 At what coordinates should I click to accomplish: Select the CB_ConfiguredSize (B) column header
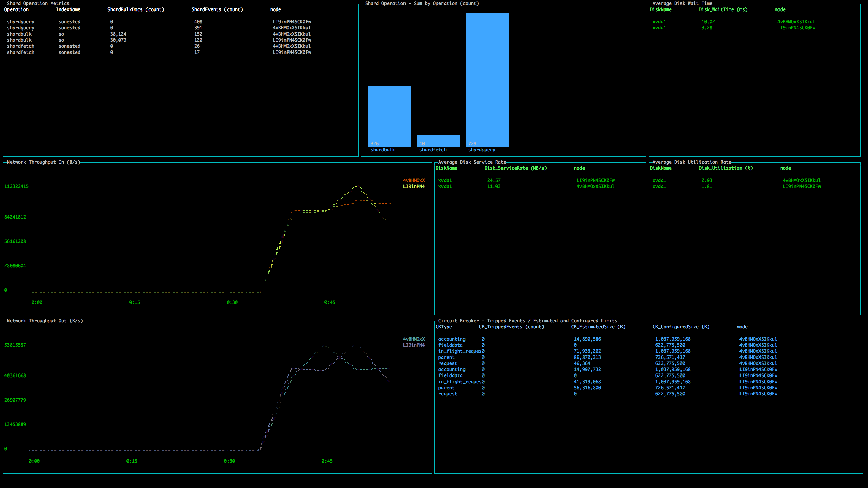[681, 327]
